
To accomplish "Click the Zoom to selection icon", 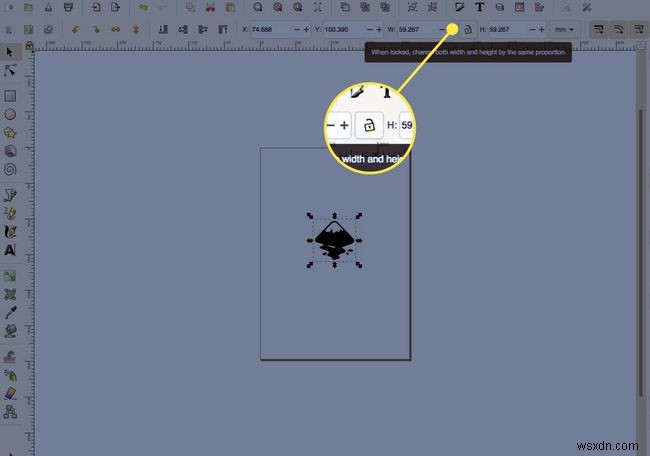I will 257,7.
